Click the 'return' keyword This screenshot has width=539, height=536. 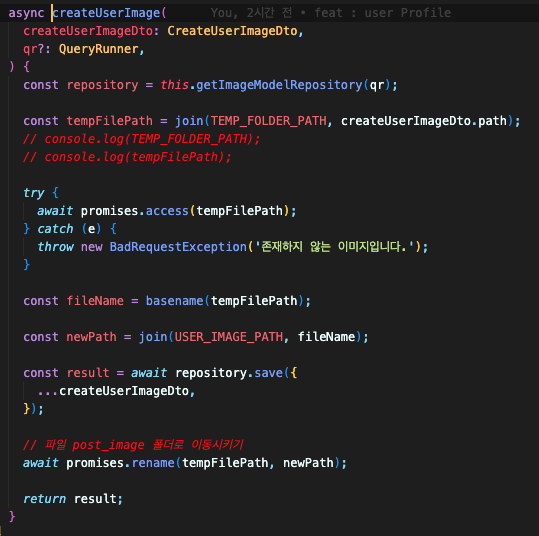(x=45, y=499)
